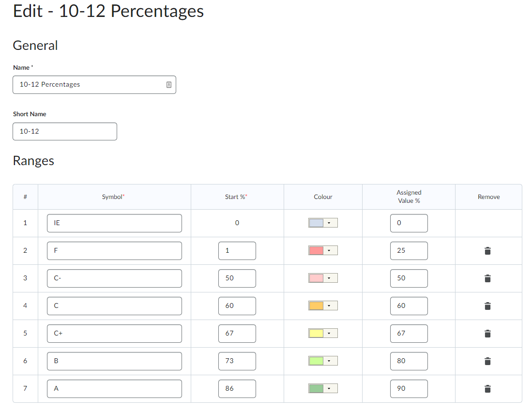Click the General section heading

tap(35, 46)
